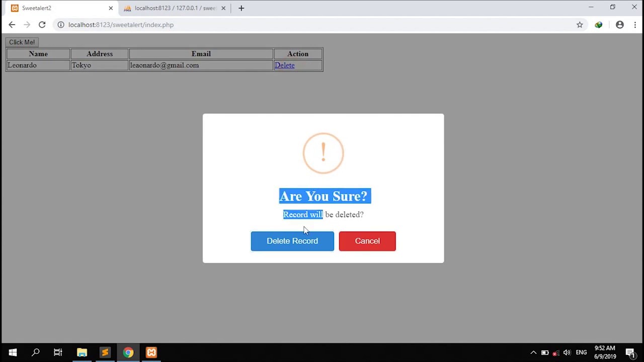Viewport: 644px width, 362px height.
Task: Open Task View on taskbar
Action: coord(58,352)
